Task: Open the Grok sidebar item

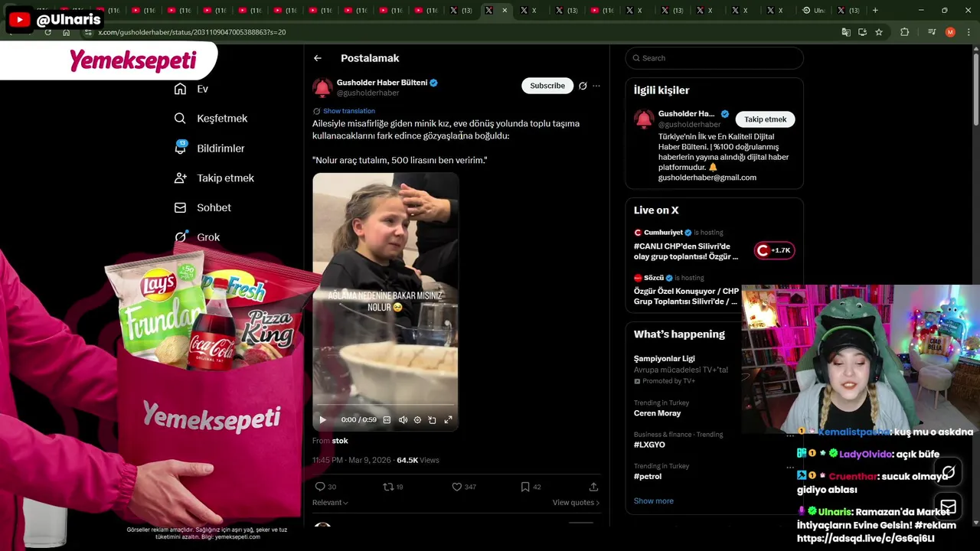Action: click(197, 237)
